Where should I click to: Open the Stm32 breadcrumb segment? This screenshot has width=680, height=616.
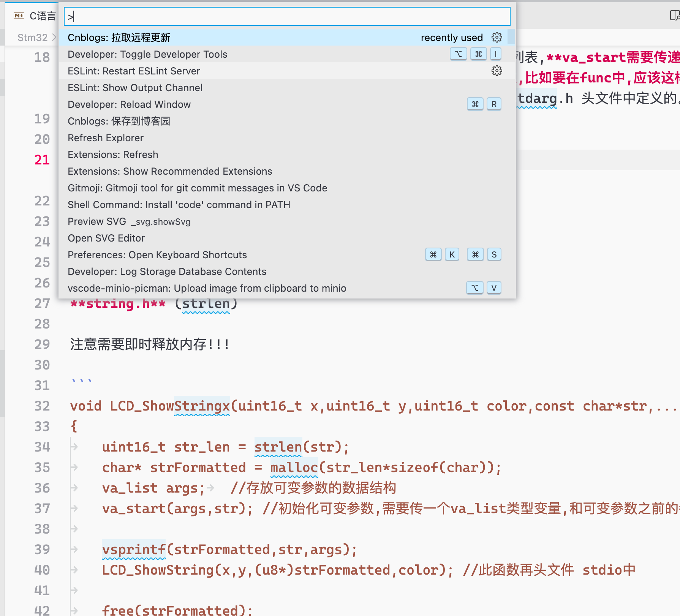tap(33, 38)
